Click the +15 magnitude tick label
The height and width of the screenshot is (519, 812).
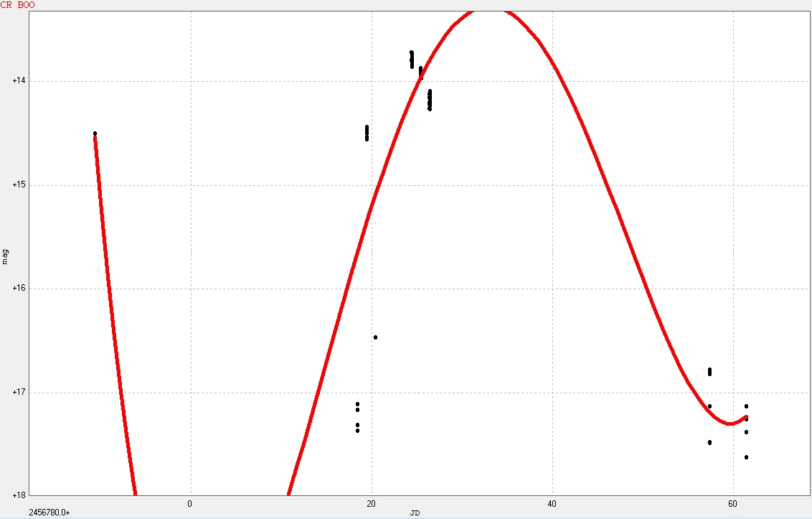(19, 185)
